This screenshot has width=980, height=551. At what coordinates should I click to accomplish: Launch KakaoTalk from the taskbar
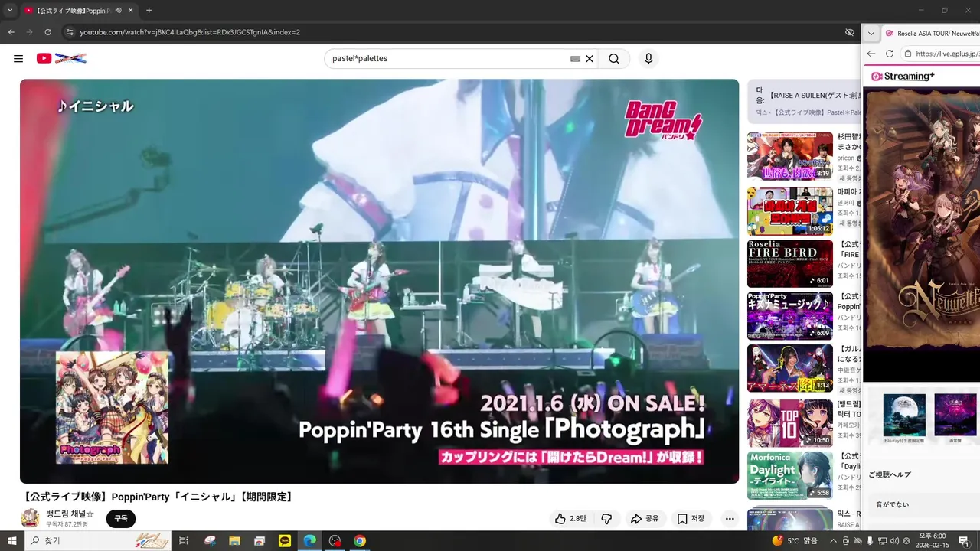tap(285, 540)
